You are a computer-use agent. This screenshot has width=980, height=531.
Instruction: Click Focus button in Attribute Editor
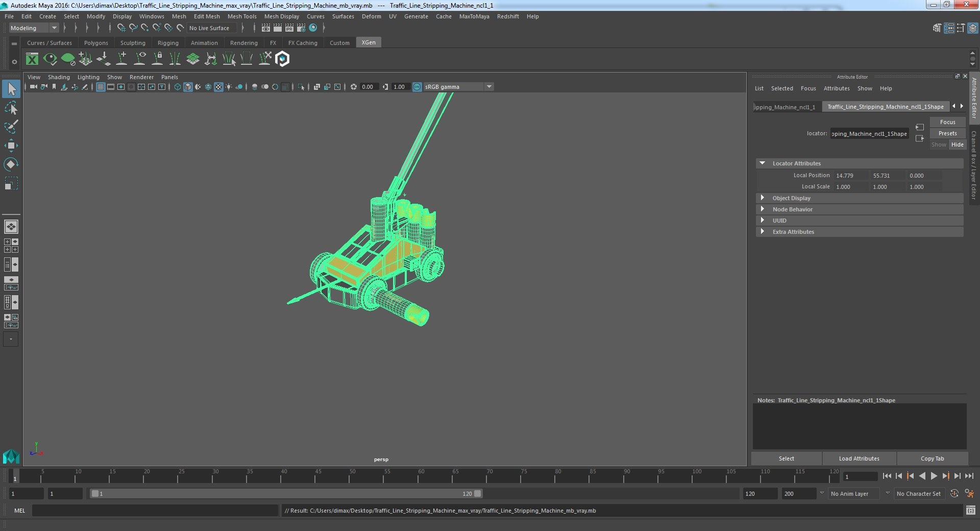(x=948, y=122)
